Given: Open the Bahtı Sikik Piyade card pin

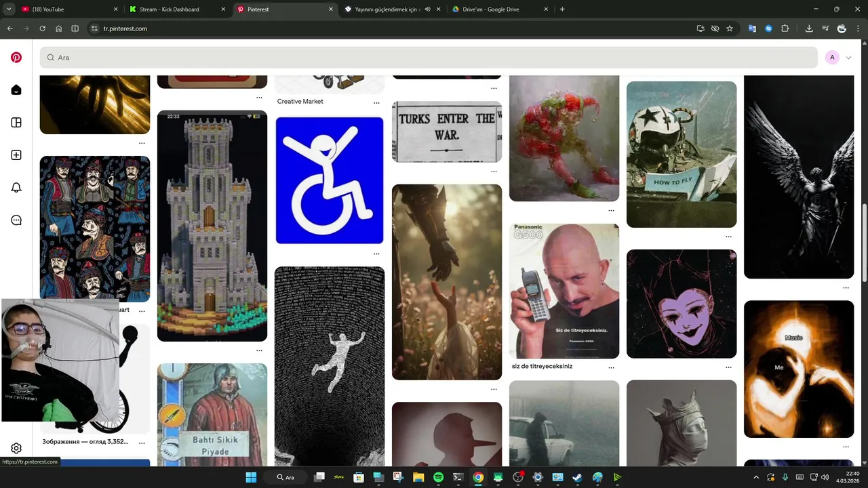Looking at the screenshot, I should click(212, 415).
